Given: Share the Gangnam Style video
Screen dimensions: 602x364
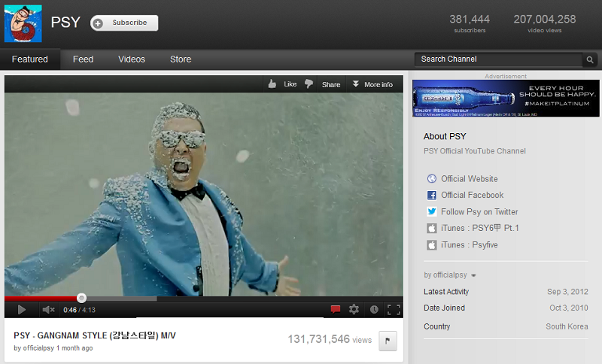Looking at the screenshot, I should [331, 84].
